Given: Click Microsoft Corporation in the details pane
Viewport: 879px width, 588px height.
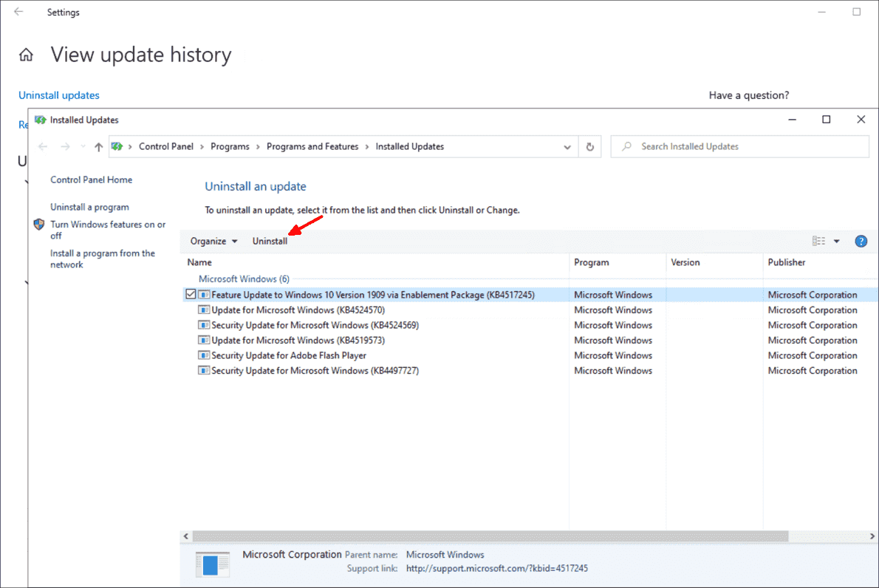Looking at the screenshot, I should (292, 554).
